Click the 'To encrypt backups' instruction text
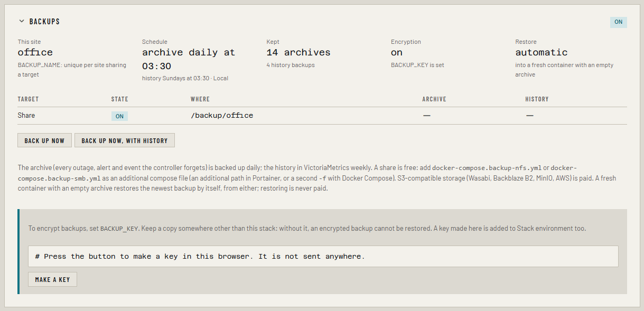 tap(307, 229)
